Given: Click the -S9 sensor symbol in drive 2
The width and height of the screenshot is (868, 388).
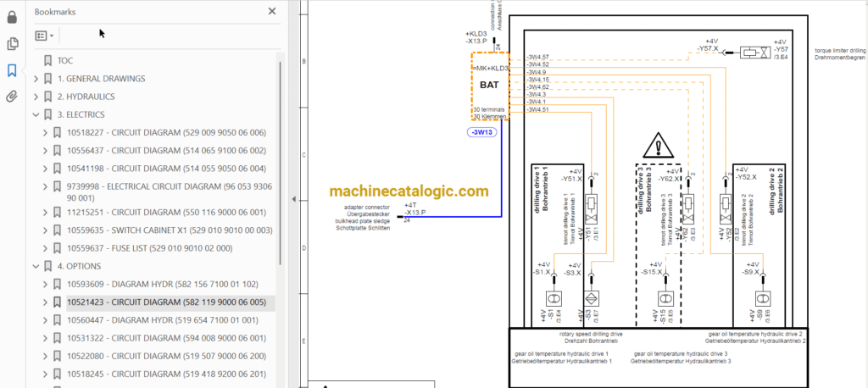Looking at the screenshot, I should point(762,298).
